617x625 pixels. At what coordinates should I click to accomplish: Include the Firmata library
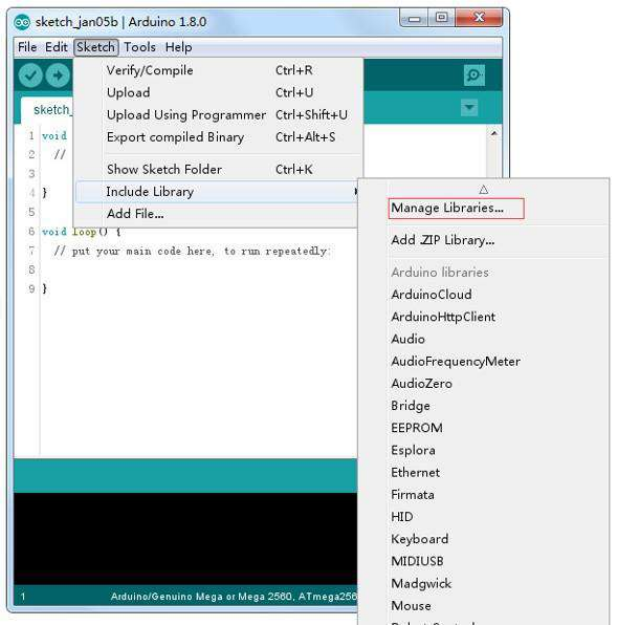coord(413,495)
